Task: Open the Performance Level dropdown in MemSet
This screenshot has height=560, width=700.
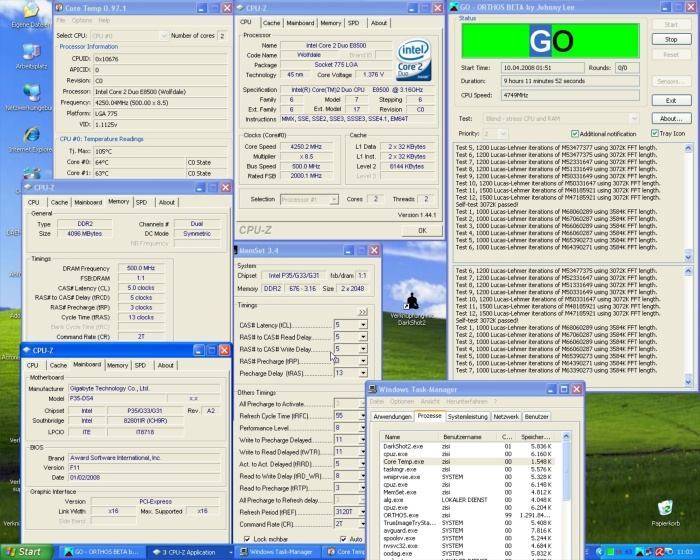Action: (350, 428)
